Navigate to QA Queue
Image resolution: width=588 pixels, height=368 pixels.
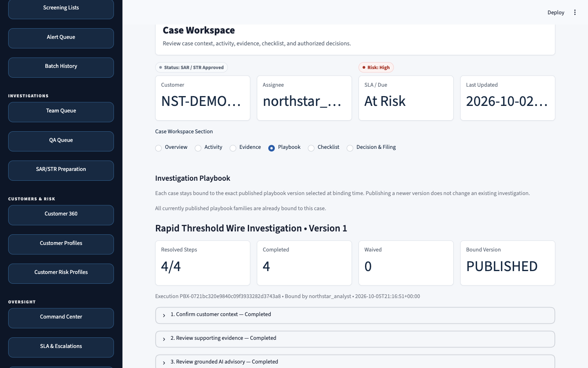point(61,141)
